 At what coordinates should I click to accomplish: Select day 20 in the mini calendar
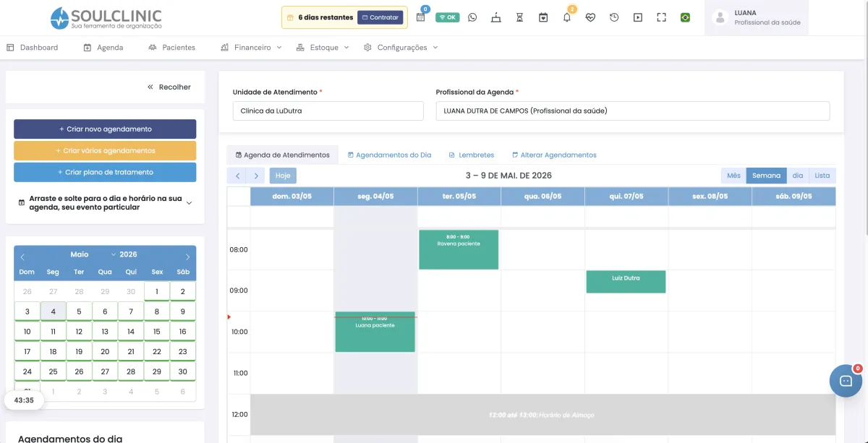point(105,352)
